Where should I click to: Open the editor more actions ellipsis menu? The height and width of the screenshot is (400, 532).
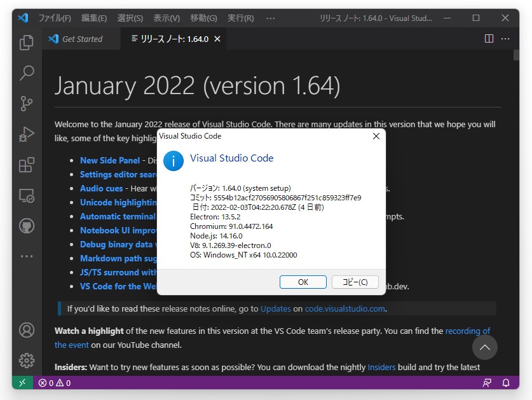(x=507, y=38)
